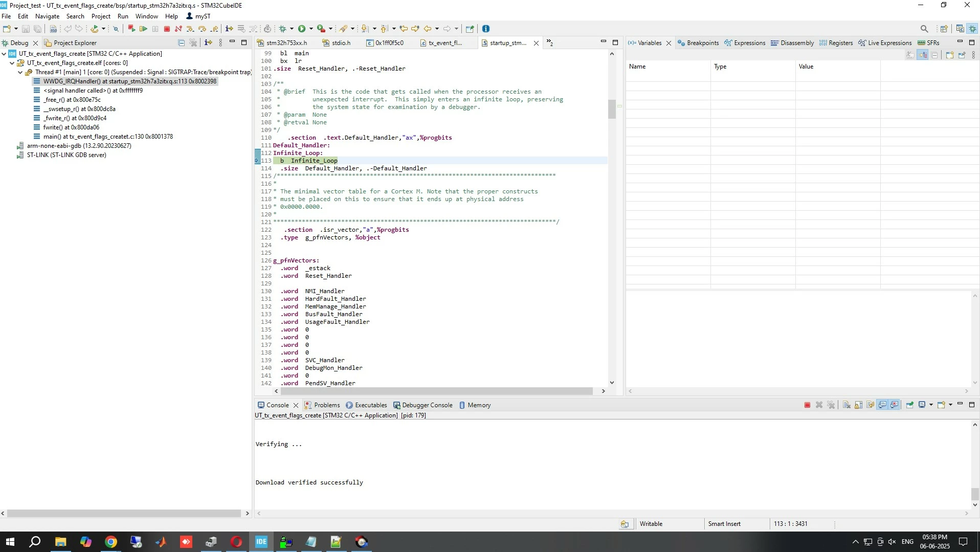Switch to the Registers tab
Screen dimensions: 980x552
(836, 43)
